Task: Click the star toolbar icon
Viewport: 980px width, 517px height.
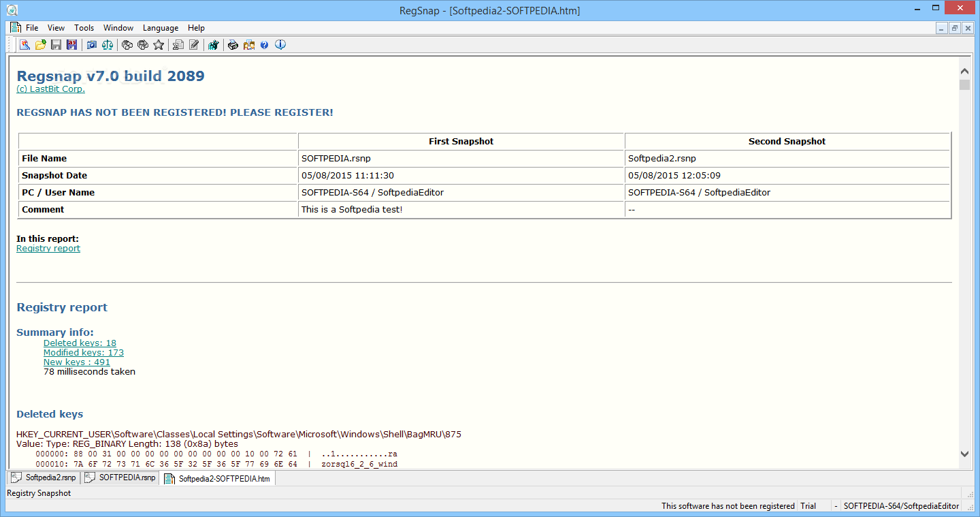Action: click(159, 45)
